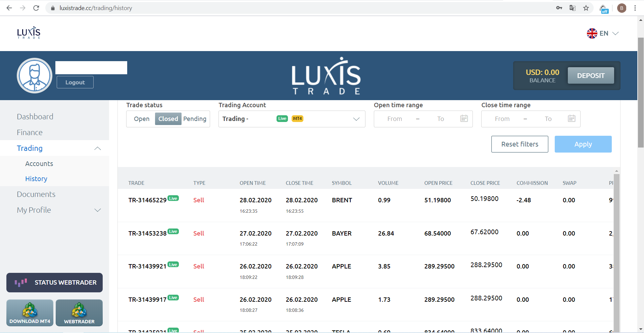Click the Open time range From field
This screenshot has height=333, width=644.
tap(395, 119)
